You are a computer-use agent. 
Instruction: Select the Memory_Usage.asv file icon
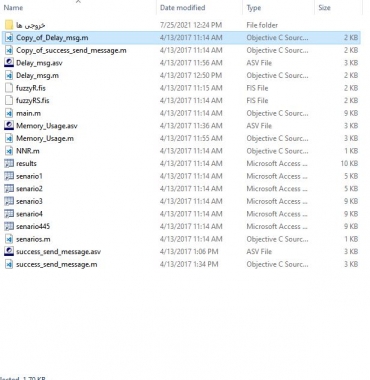[9, 126]
